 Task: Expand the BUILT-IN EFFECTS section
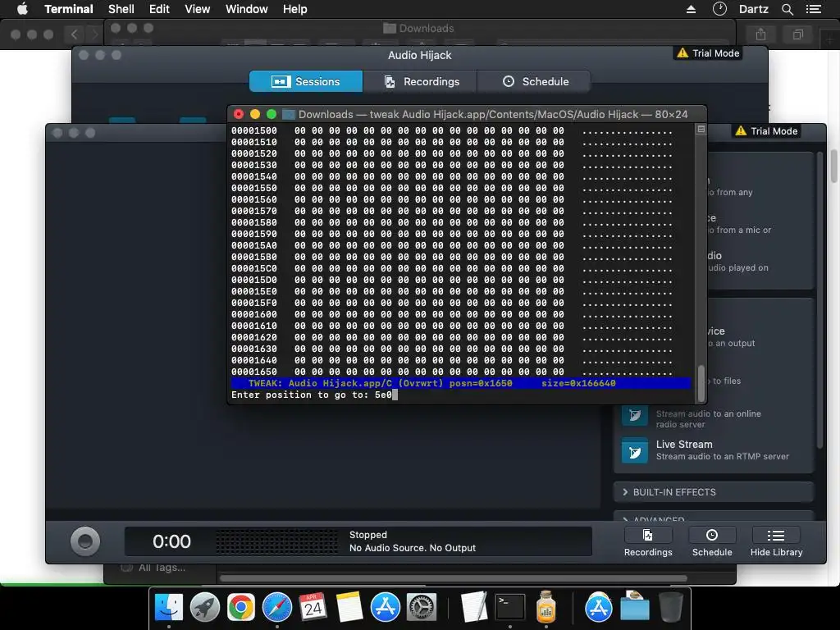(x=714, y=492)
